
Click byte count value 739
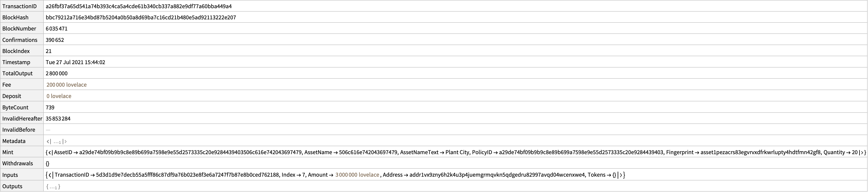pos(50,107)
